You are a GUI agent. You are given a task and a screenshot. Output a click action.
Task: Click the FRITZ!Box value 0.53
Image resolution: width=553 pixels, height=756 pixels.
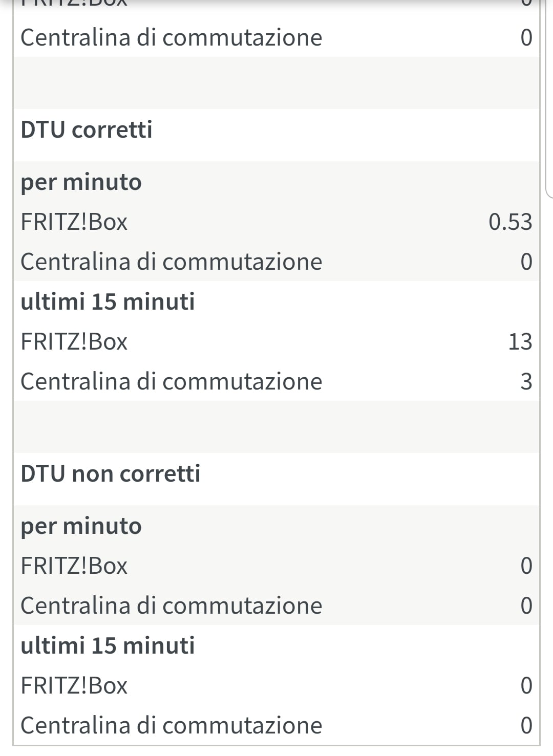[x=510, y=222]
